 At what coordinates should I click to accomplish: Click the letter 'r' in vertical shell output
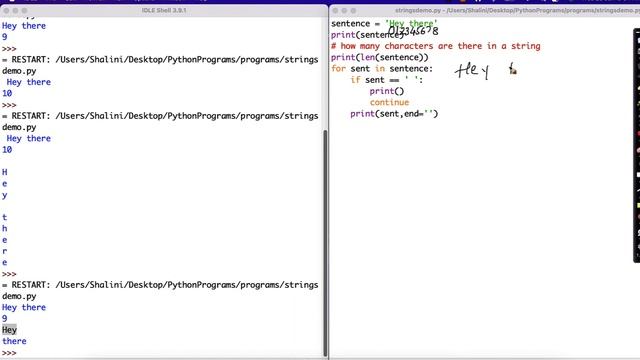pyautogui.click(x=4, y=251)
